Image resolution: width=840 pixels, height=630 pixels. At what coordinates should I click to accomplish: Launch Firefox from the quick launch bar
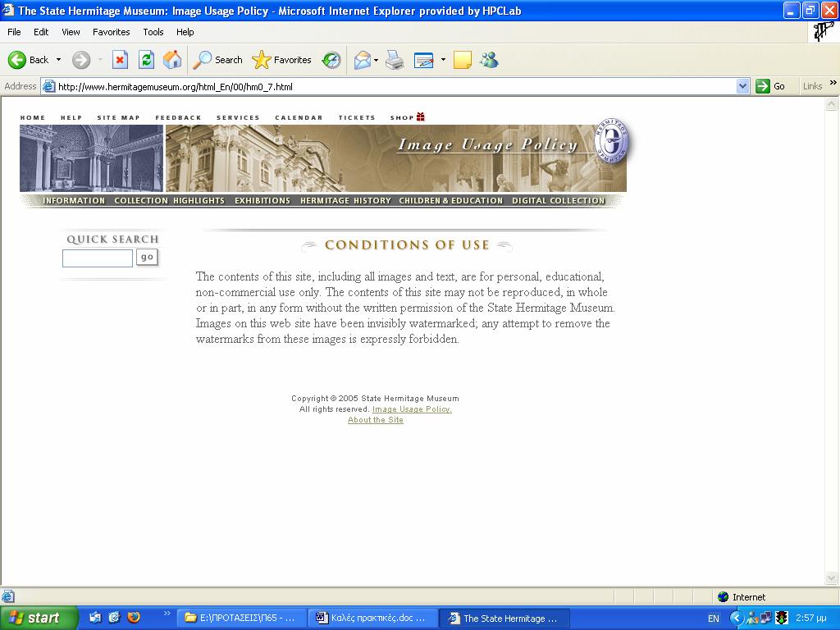pos(134,617)
